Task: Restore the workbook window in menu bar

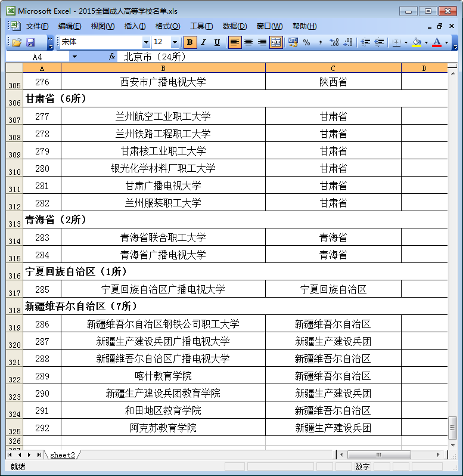Action: pyautogui.click(x=440, y=26)
